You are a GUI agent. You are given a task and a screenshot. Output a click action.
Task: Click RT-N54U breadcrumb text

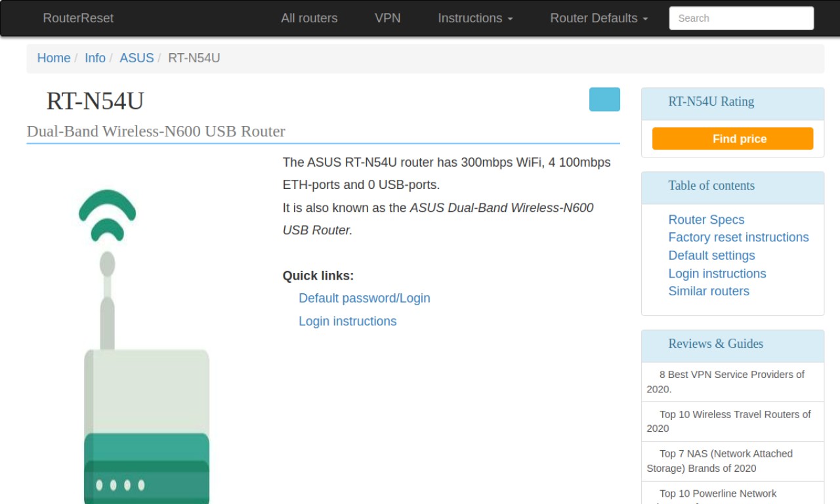click(194, 58)
